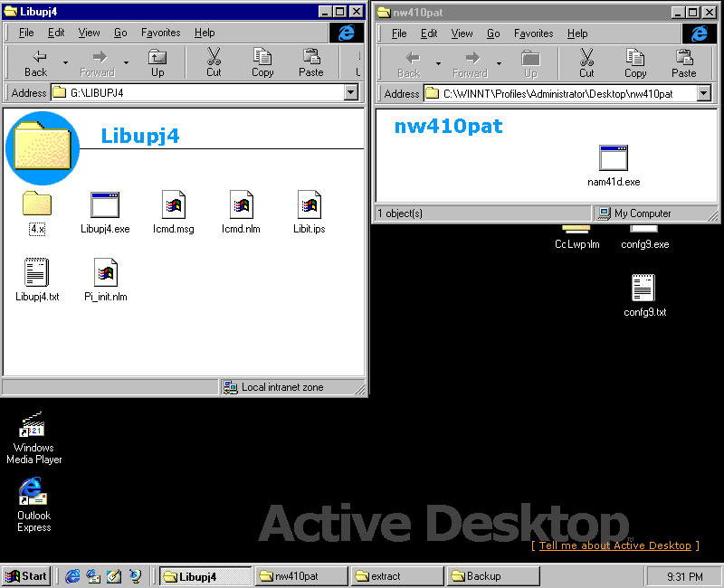Switch to extract taskbar button
This screenshot has height=588, width=724.
click(397, 576)
